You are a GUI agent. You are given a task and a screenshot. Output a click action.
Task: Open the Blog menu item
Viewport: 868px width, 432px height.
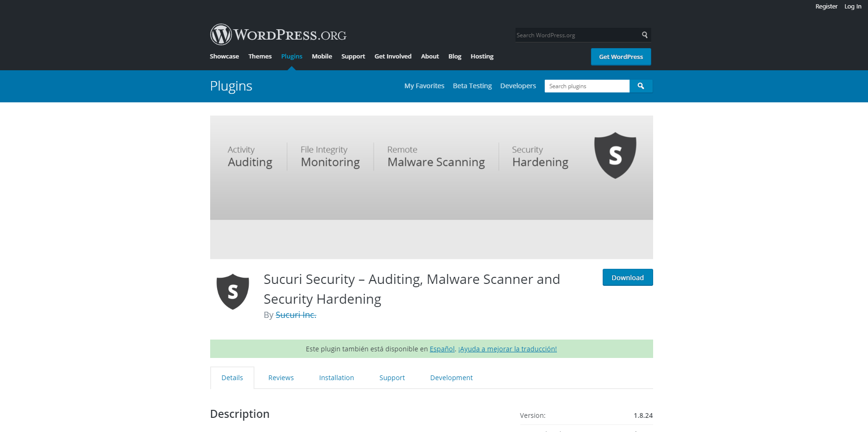[455, 56]
